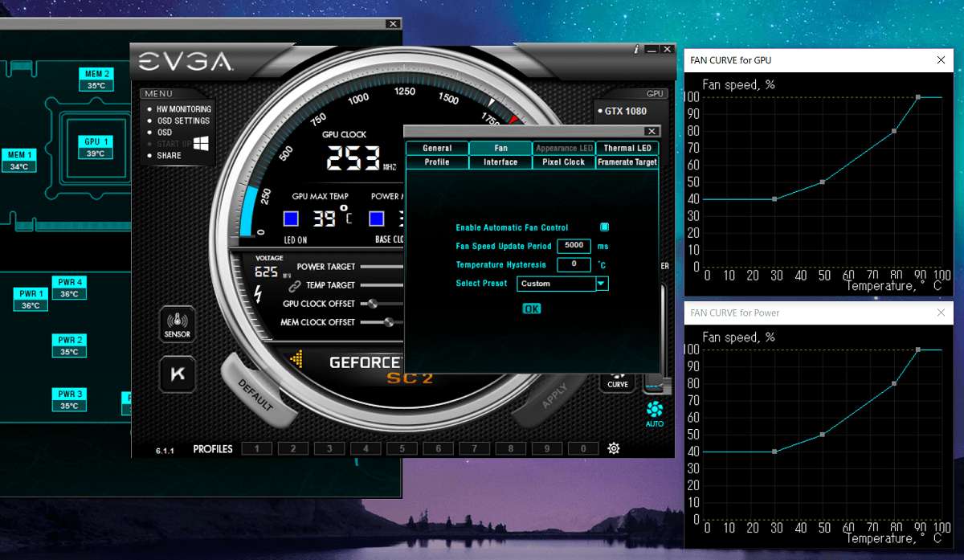Select the 50°C point on GPU fan curve
964x560 pixels.
pos(823,182)
